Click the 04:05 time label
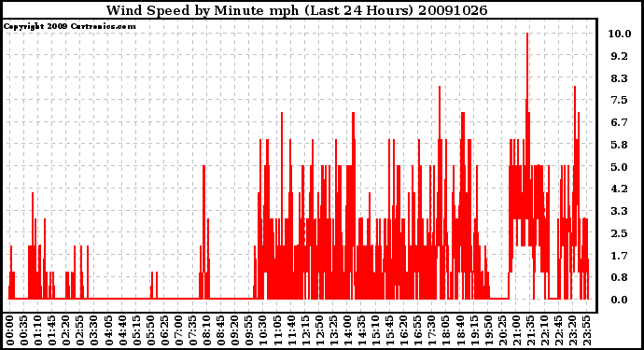 108,330
